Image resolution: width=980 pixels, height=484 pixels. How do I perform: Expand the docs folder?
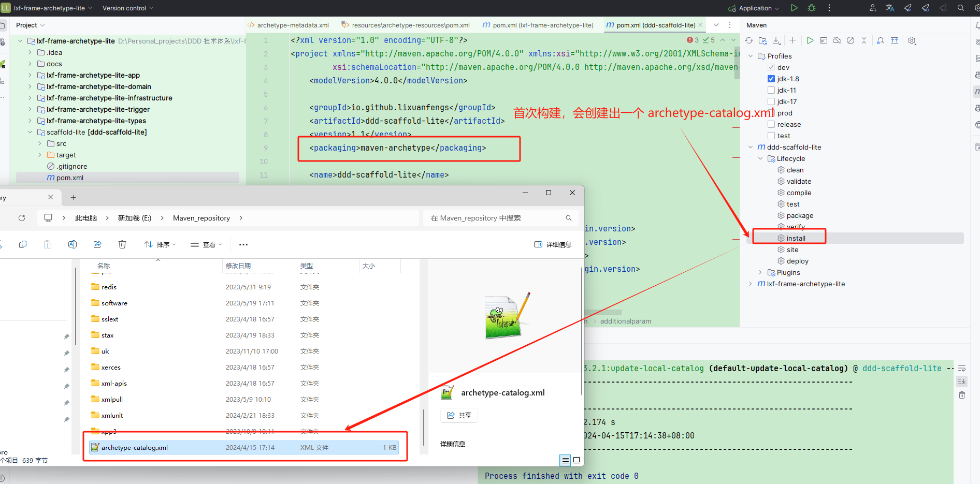pyautogui.click(x=30, y=64)
